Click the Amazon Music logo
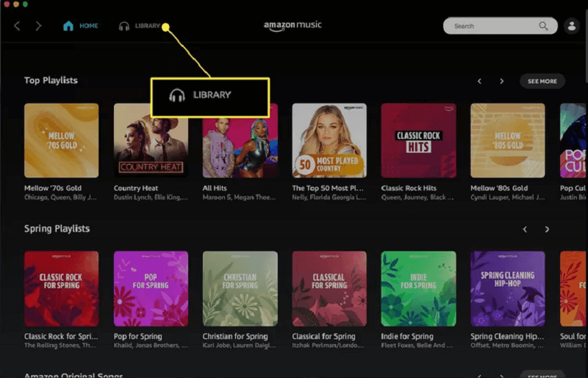 [293, 26]
